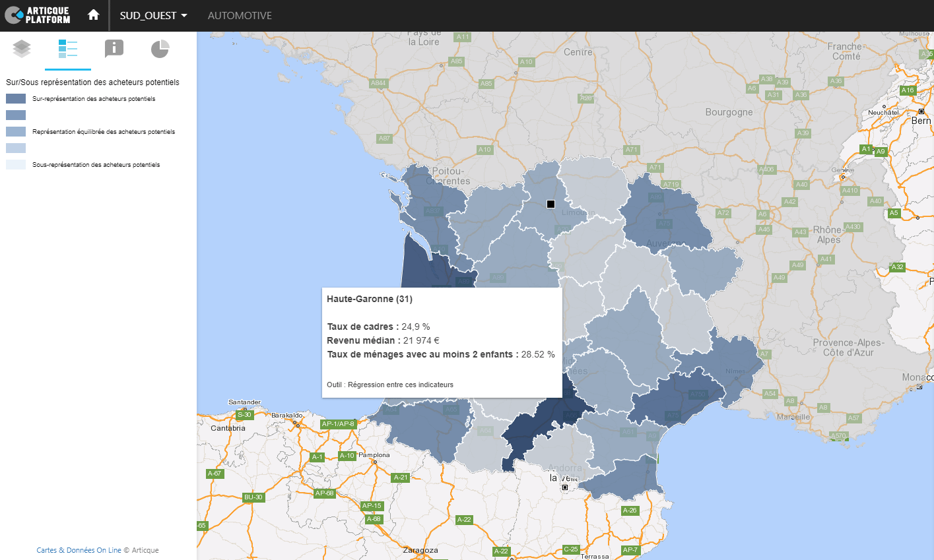934x560 pixels.
Task: Click the legend title 'Sur/Sous représentation des acheteurs potentiels'
Action: click(x=92, y=82)
